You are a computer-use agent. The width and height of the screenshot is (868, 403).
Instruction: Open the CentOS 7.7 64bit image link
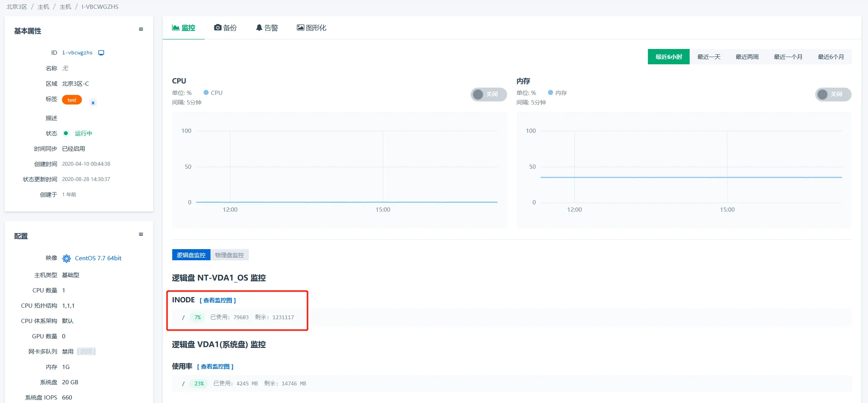pyautogui.click(x=98, y=258)
